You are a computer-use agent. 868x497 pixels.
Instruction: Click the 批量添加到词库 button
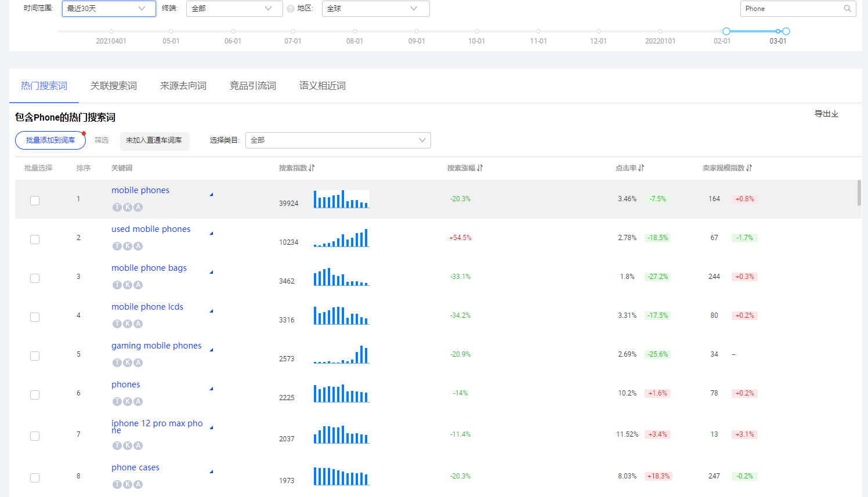50,140
